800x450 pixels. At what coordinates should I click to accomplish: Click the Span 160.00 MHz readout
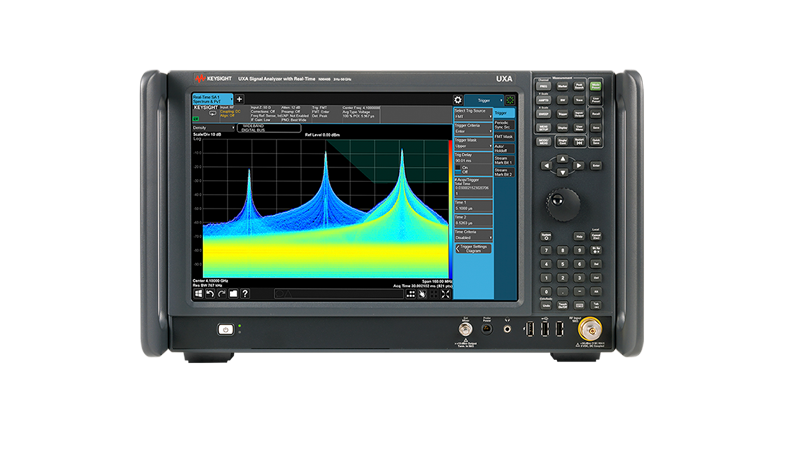437,281
